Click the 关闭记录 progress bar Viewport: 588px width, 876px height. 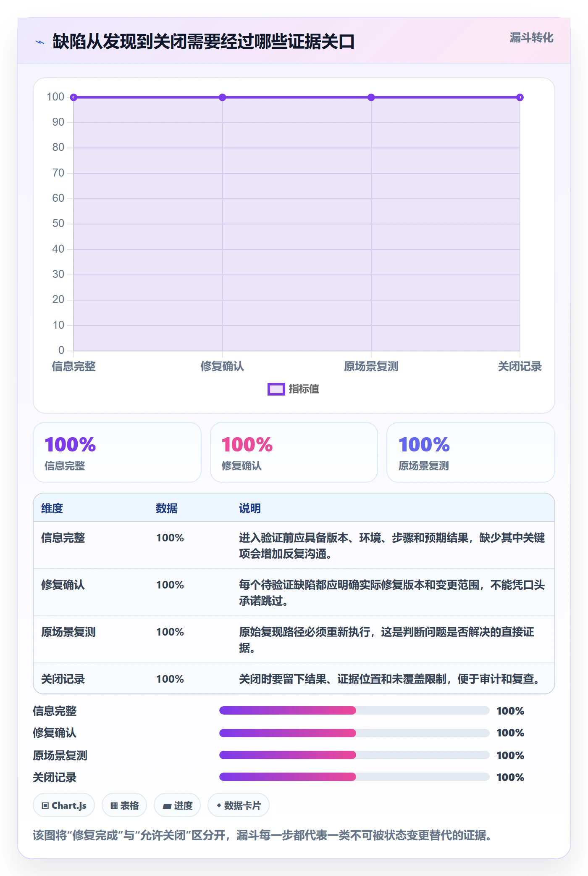(x=354, y=777)
